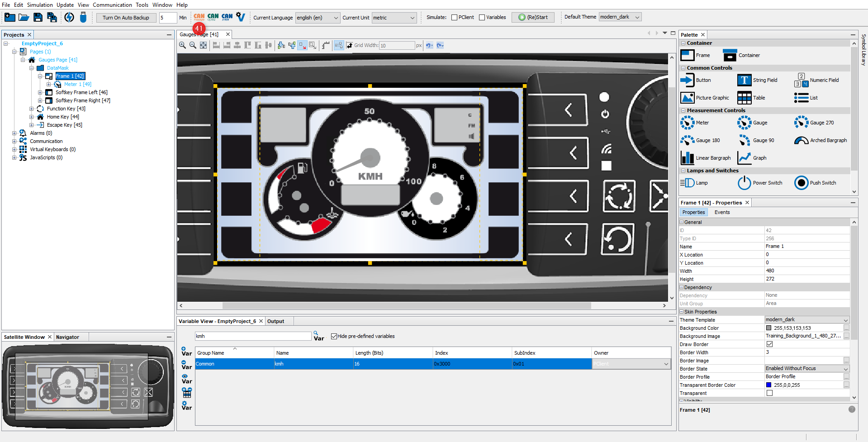Click the Save project icon
This screenshot has width=868, height=442.
click(38, 18)
